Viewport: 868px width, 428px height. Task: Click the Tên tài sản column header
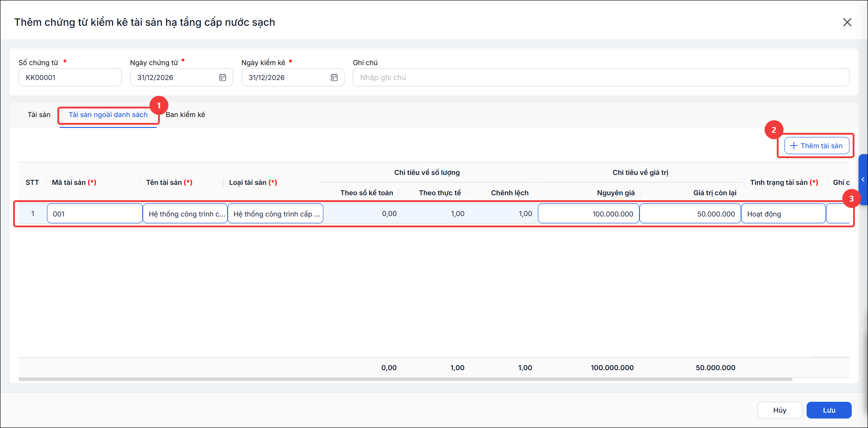[x=169, y=183]
